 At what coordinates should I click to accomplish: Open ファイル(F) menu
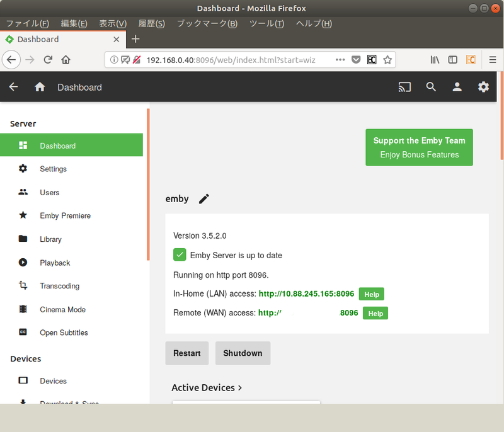point(28,23)
